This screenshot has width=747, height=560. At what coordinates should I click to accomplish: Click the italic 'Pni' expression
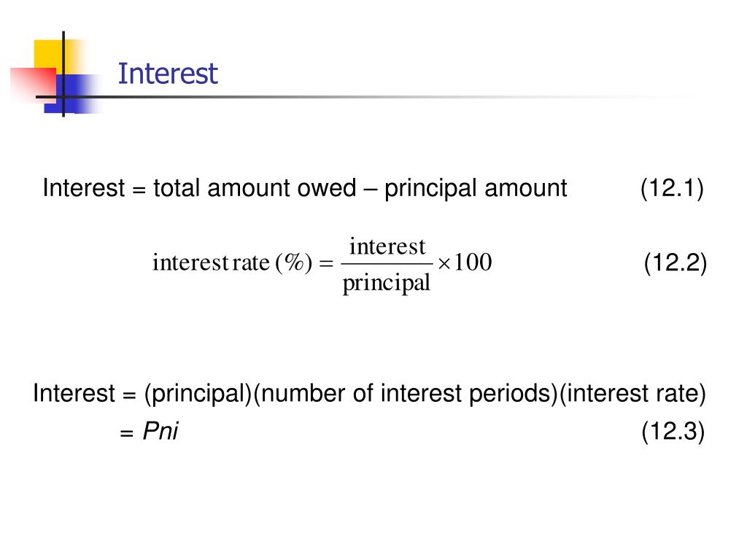pyautogui.click(x=160, y=432)
